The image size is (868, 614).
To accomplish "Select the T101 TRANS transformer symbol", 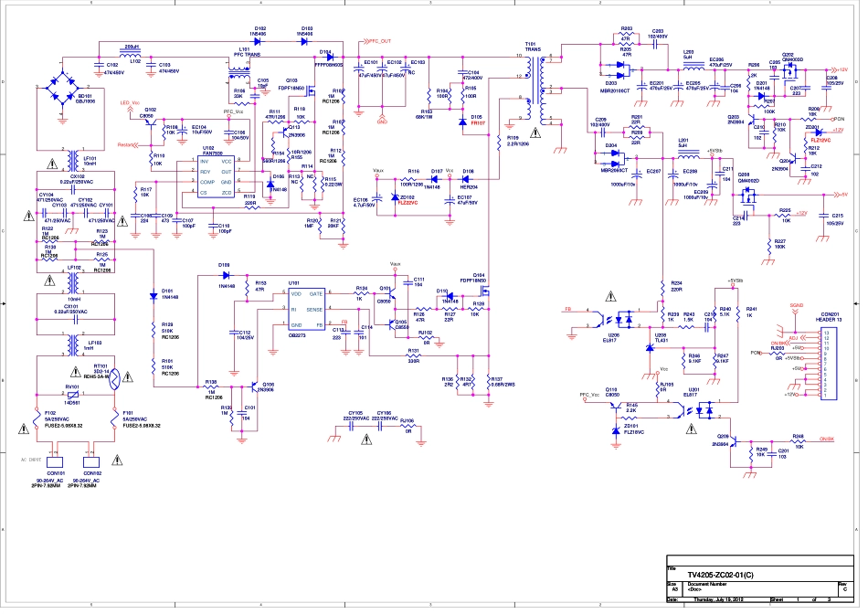I will 539,85.
